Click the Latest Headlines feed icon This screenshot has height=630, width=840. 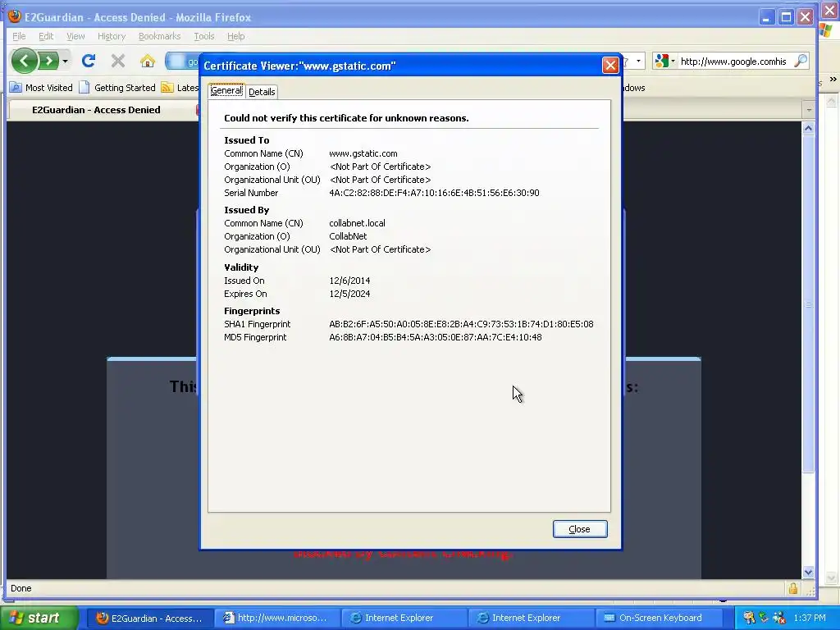[167, 87]
